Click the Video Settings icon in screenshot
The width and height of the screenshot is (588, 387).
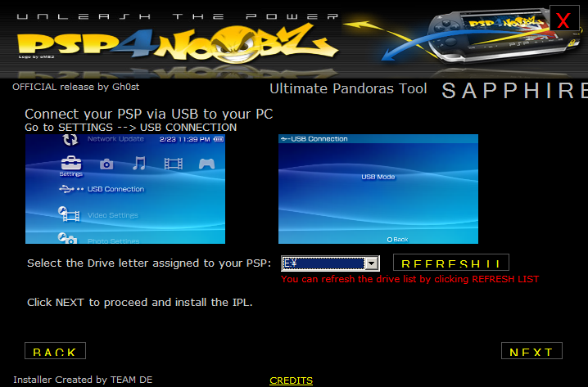point(69,214)
